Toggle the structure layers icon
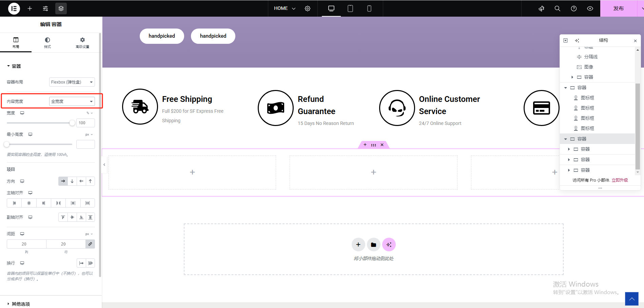The height and width of the screenshot is (308, 644). [61, 8]
